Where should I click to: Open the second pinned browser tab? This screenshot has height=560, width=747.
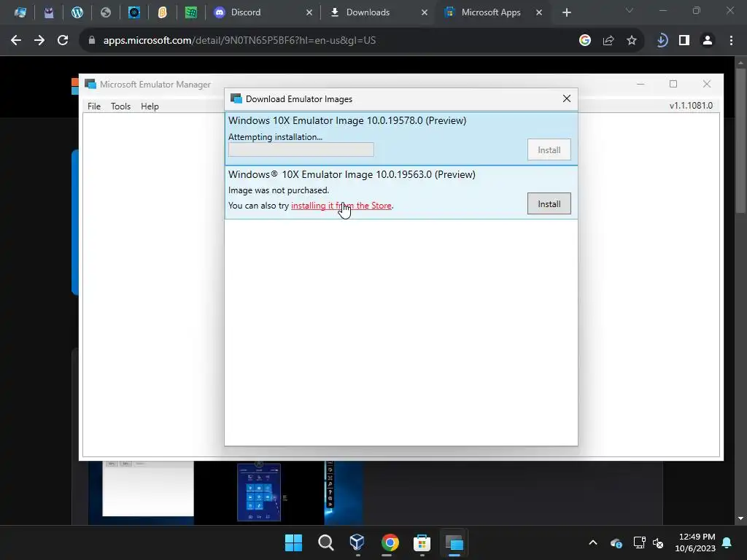pos(49,12)
